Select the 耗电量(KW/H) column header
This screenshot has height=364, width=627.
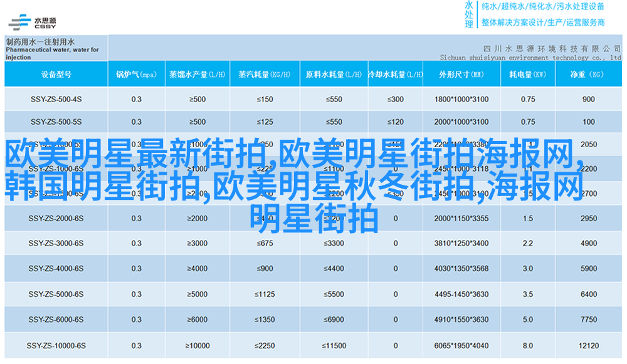(x=527, y=75)
